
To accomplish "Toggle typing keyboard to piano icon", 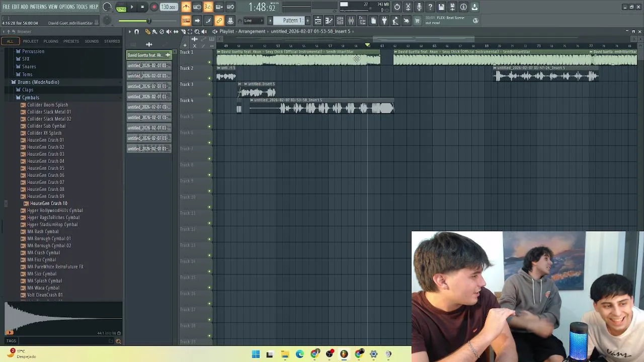I will (186, 21).
